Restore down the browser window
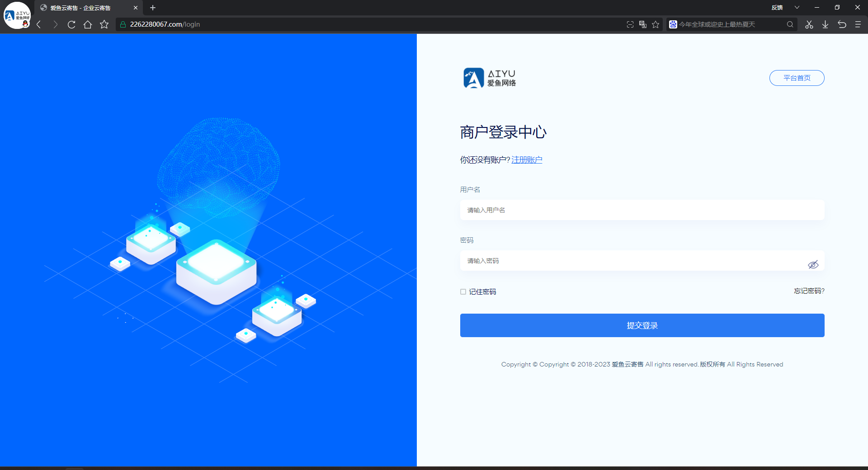The image size is (868, 470). coord(837,7)
